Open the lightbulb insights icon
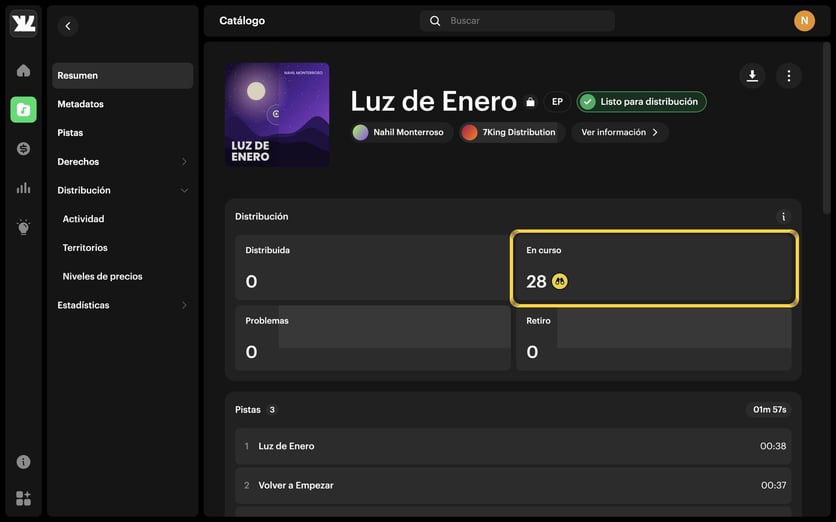Screen dimensions: 836x522 23,227
